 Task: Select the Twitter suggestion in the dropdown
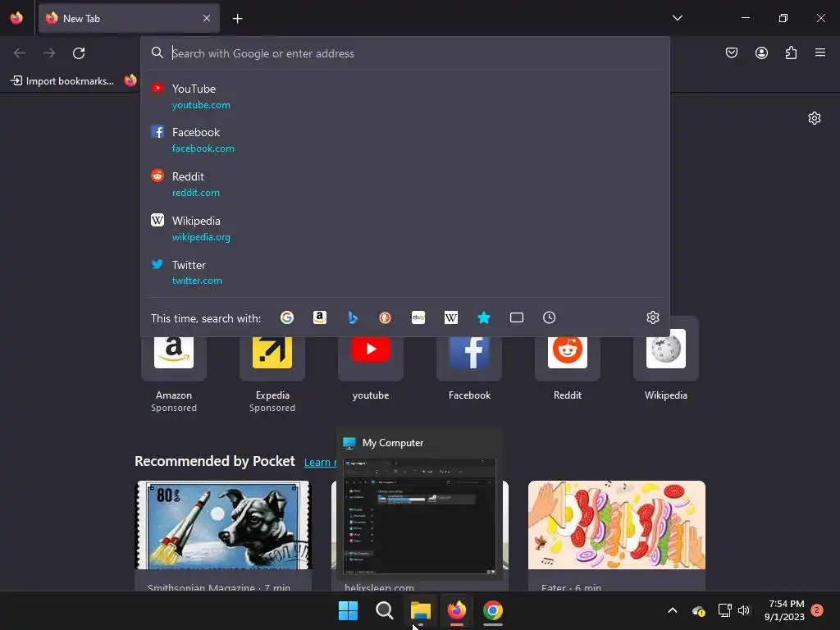click(x=405, y=272)
